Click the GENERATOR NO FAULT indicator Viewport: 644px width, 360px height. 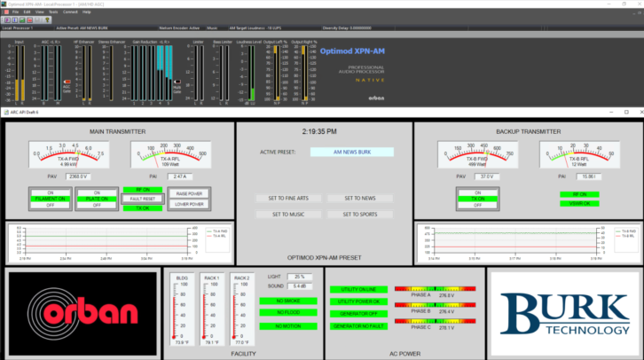(x=358, y=326)
